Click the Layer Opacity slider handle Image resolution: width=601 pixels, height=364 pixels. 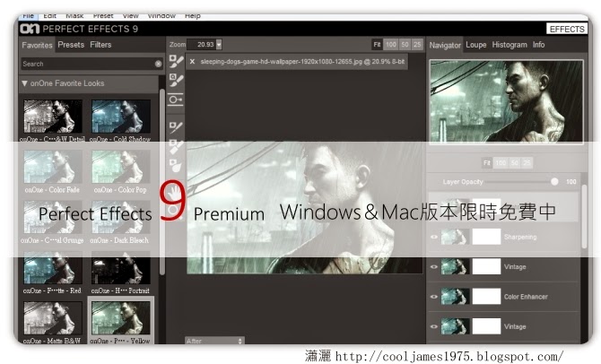pyautogui.click(x=554, y=182)
